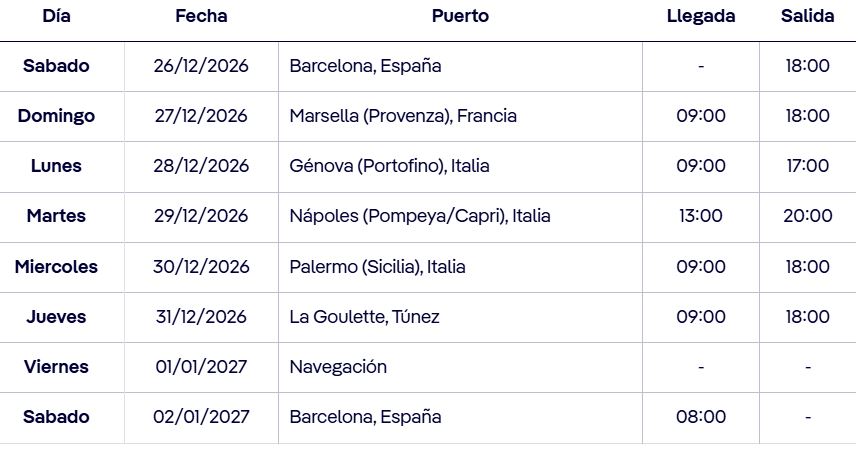Click the Puerto column header
The image size is (859, 453).
click(x=460, y=16)
